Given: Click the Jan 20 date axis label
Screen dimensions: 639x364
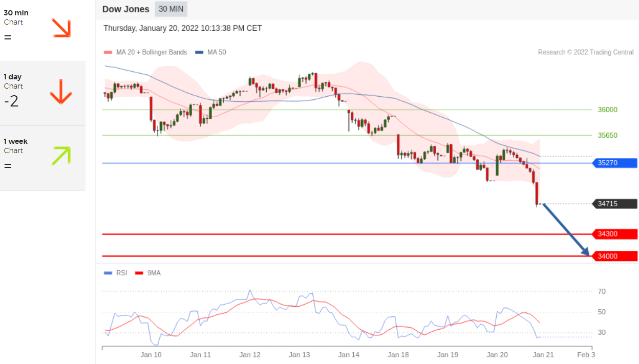Looking at the screenshot, I should point(497,354).
